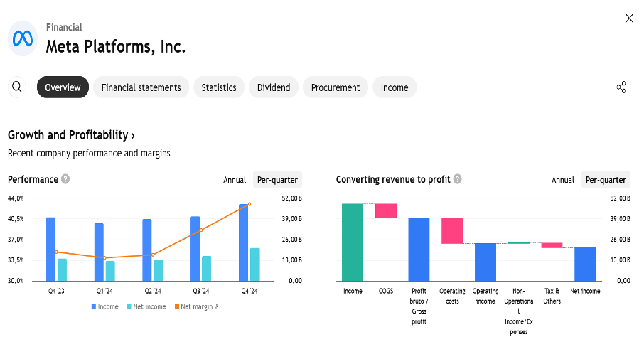Go to the Dividend tab
The width and height of the screenshot is (644, 347).
tap(274, 87)
